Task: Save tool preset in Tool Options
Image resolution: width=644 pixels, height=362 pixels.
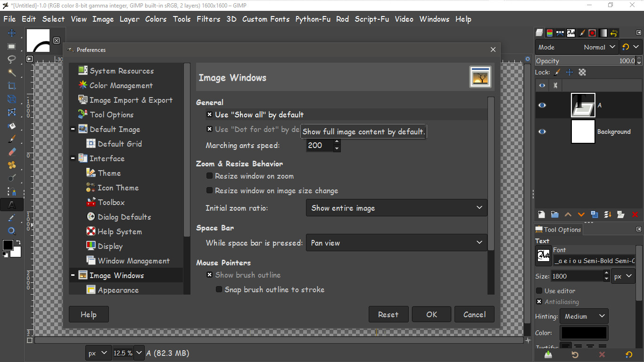Action: pos(548,354)
